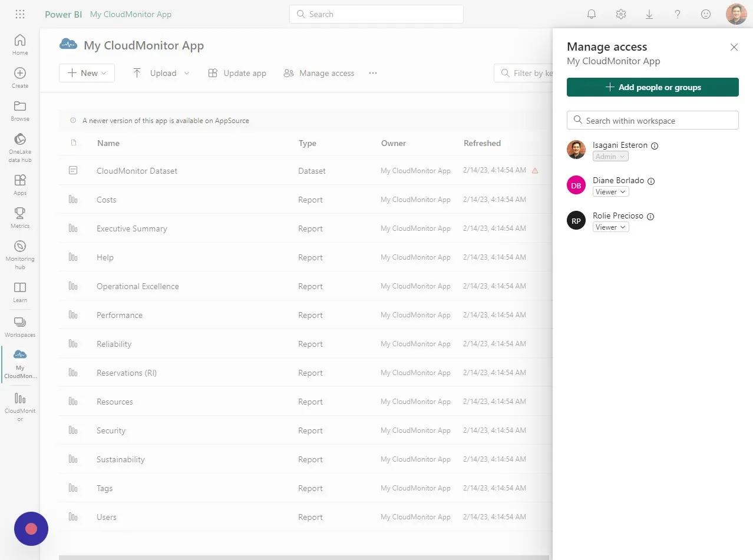Close the Manage access panel
Screen dimensions: 753x560
click(734, 47)
